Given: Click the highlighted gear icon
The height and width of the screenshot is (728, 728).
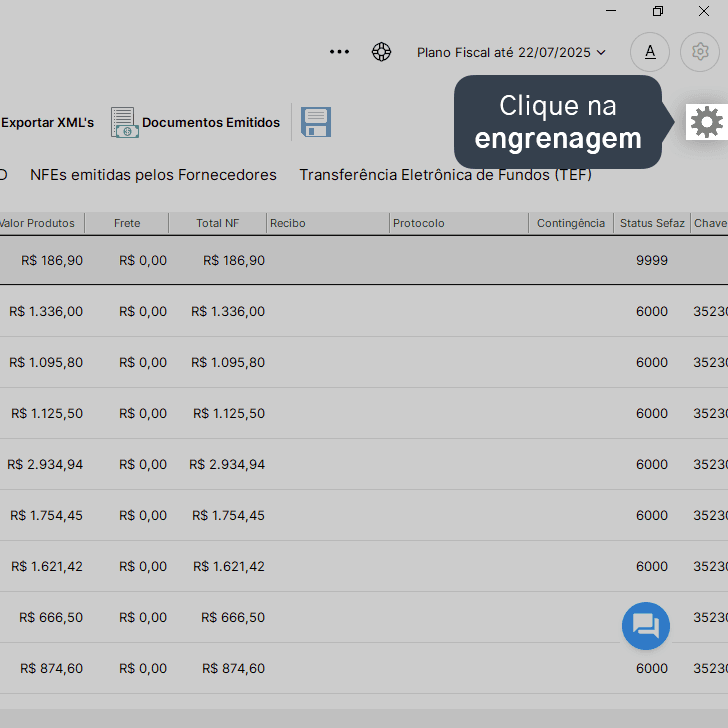Looking at the screenshot, I should [707, 122].
